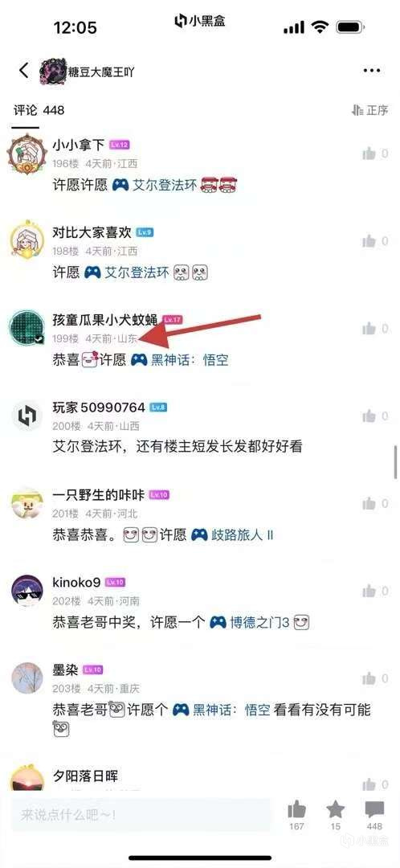Tap the back arrow icon
Image resolution: width=400 pixels, height=868 pixels.
click(x=23, y=71)
